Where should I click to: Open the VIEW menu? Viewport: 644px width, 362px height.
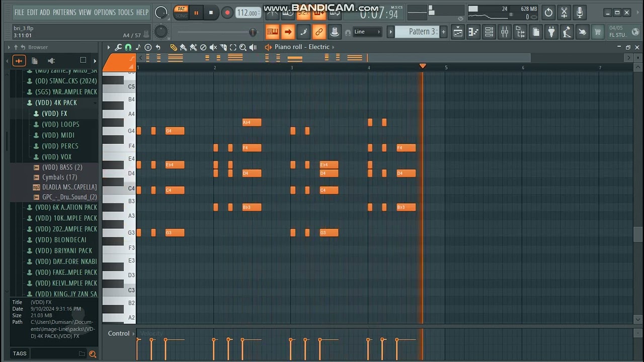85,12
